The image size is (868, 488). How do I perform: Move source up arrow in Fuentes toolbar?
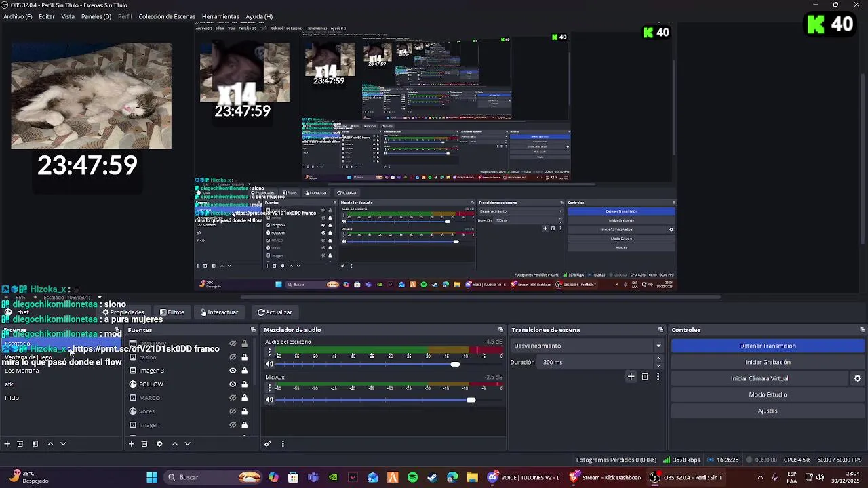[x=174, y=444]
